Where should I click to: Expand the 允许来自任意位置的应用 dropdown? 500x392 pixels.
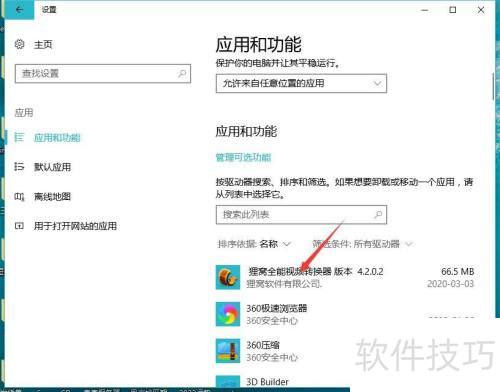(301, 83)
